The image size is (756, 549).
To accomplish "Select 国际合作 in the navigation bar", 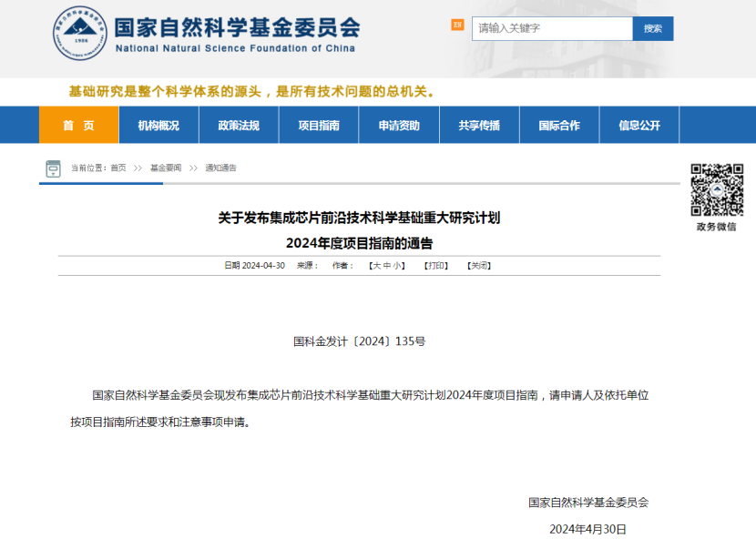I will click(x=559, y=126).
